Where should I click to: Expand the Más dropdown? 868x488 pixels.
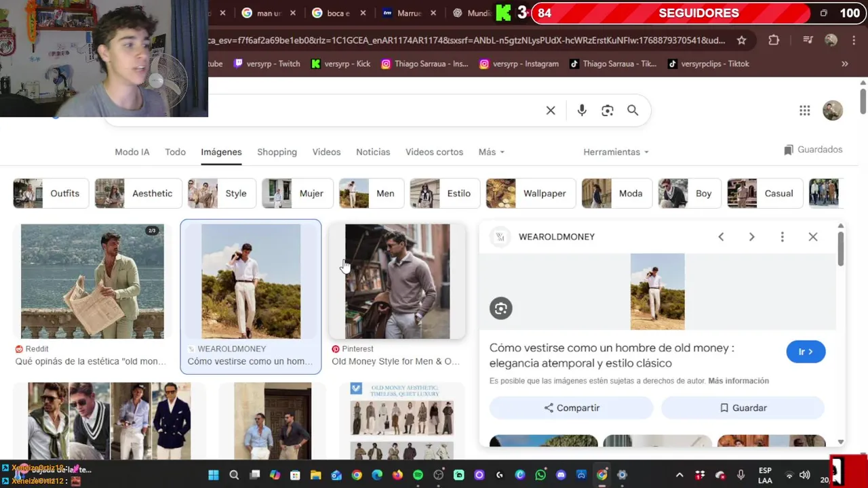coord(492,152)
